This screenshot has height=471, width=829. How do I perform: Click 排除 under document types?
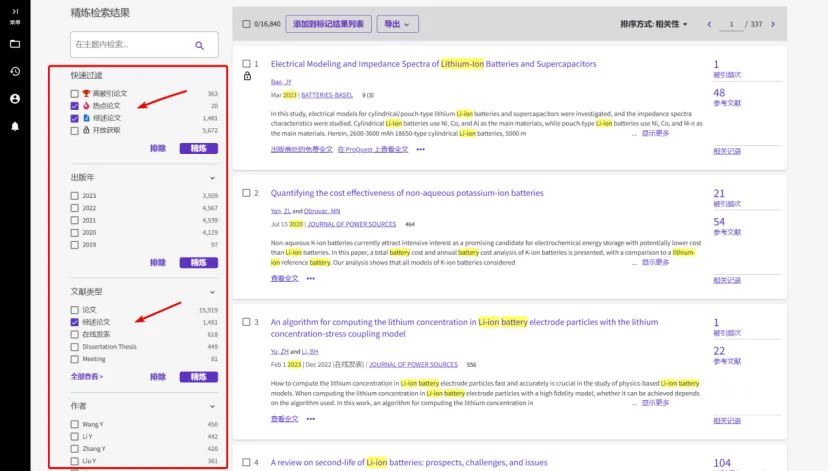[158, 377]
